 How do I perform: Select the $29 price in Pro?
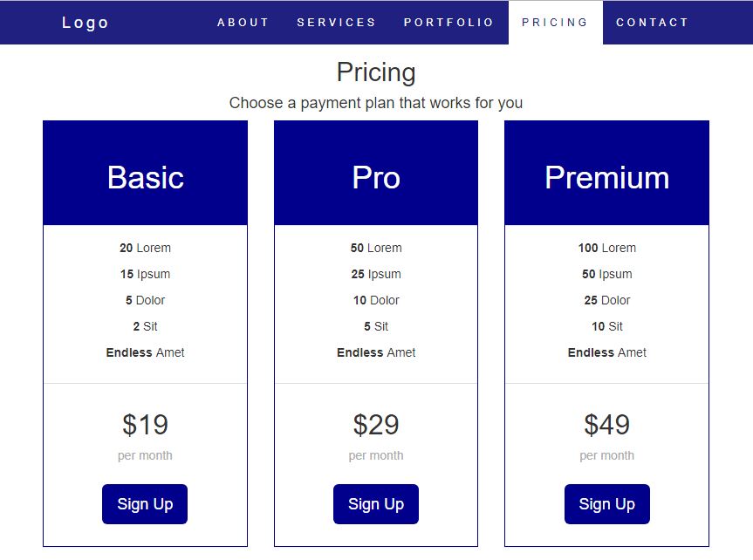click(376, 425)
